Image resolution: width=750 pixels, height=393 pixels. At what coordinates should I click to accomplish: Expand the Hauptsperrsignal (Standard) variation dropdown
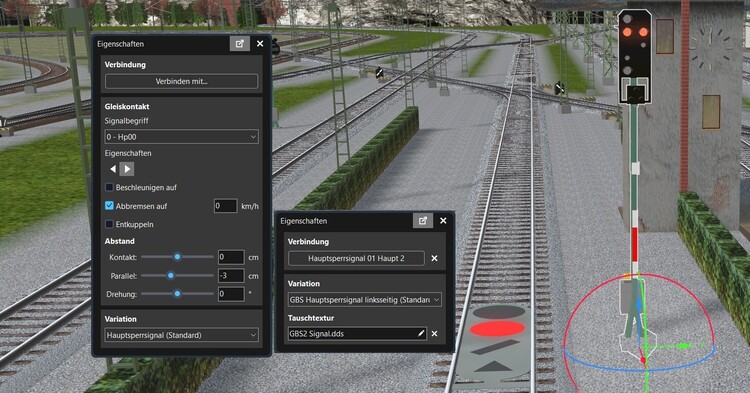tap(182, 335)
